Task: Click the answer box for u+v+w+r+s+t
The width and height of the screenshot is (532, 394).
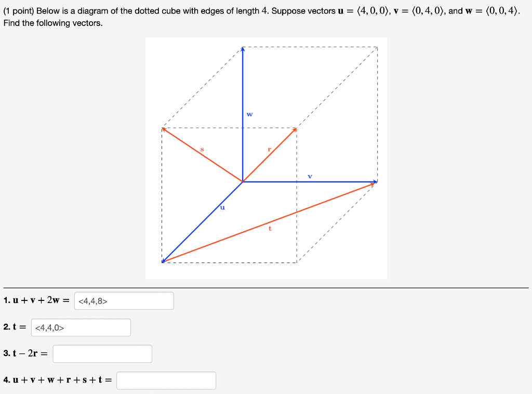Action: click(x=166, y=380)
